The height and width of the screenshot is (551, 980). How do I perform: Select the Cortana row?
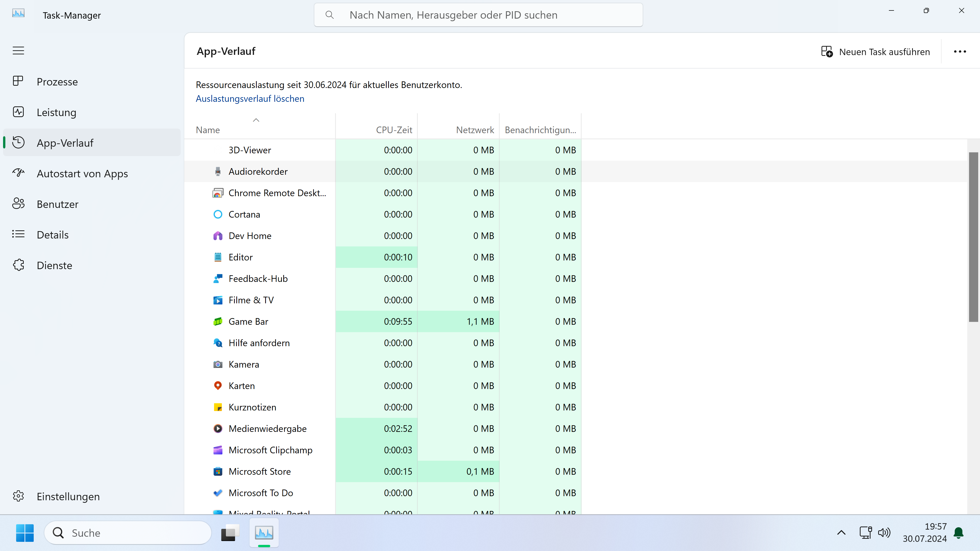(x=244, y=215)
